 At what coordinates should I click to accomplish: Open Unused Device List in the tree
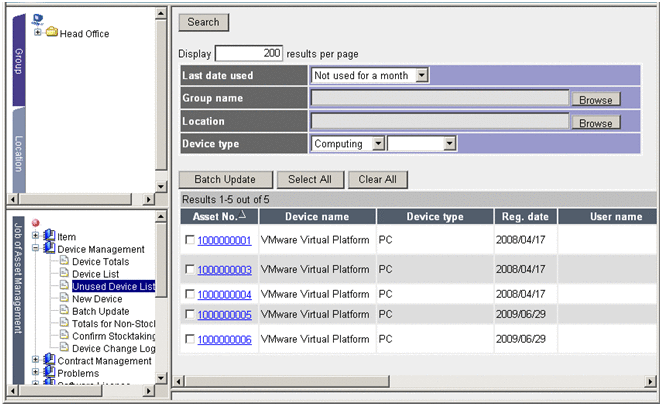[113, 287]
